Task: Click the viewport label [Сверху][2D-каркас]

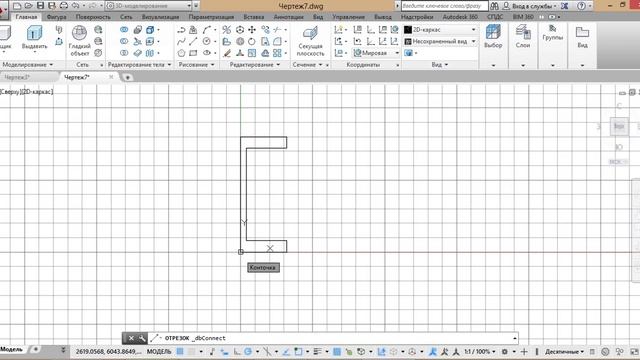Action: click(x=27, y=92)
